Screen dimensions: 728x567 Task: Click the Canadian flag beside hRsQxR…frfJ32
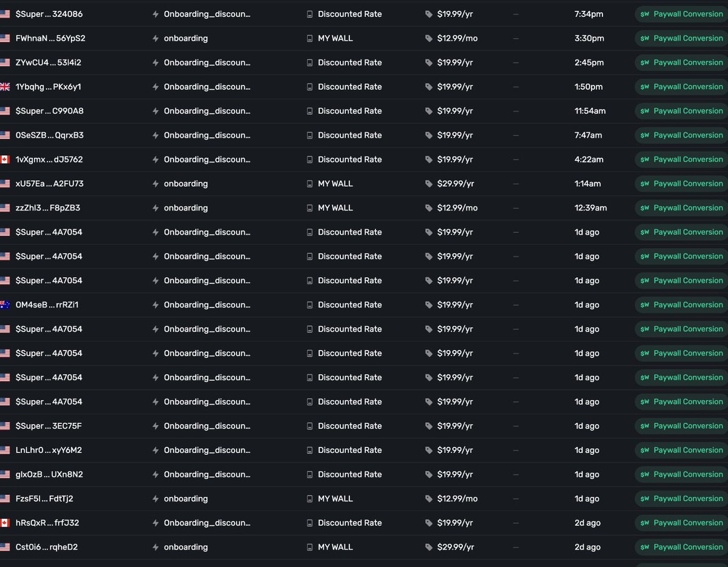[x=5, y=523]
